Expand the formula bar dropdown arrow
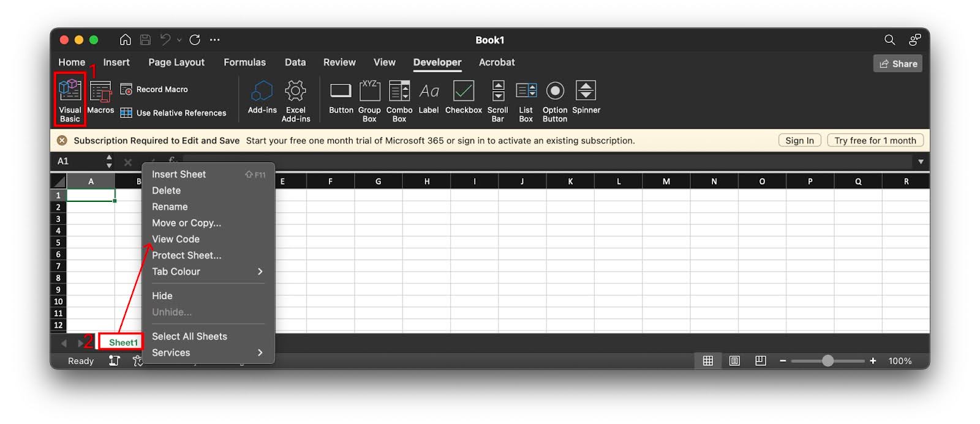Image resolution: width=980 pixels, height=424 pixels. tap(920, 162)
